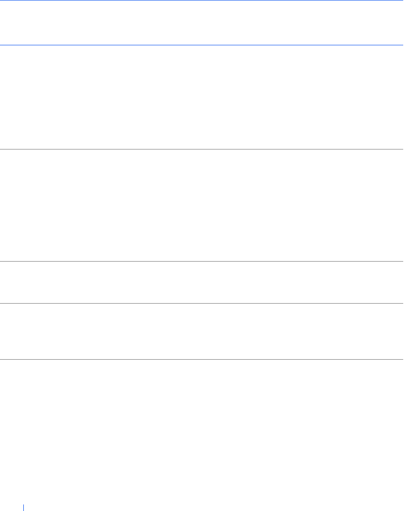Click the left end of the second blue line
420x511 pixels.
[x=2, y=45]
